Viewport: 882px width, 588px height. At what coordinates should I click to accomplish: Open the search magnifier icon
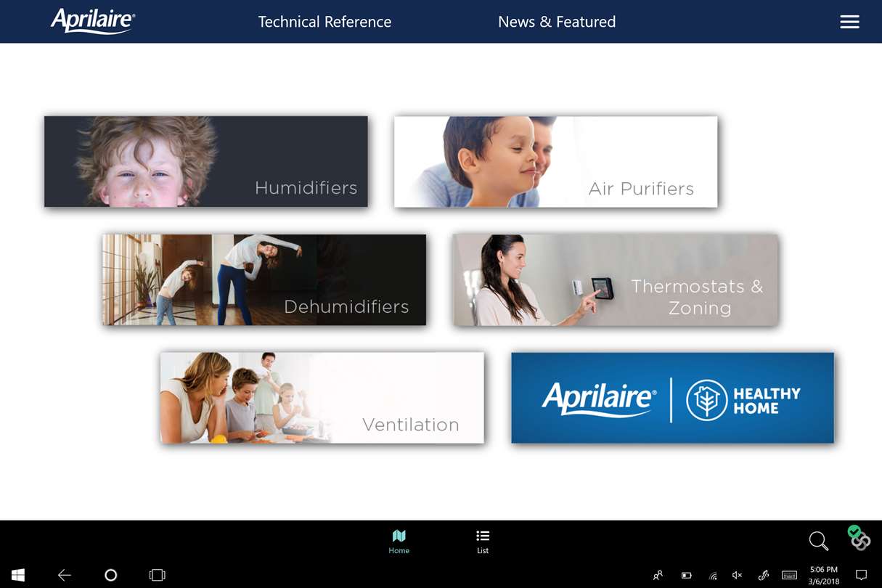click(x=818, y=541)
